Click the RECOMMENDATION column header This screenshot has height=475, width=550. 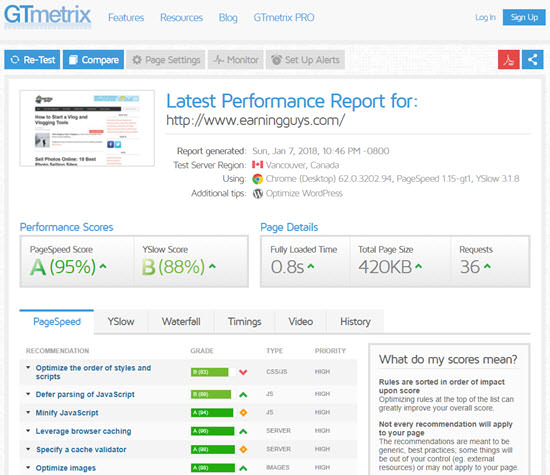(x=58, y=351)
